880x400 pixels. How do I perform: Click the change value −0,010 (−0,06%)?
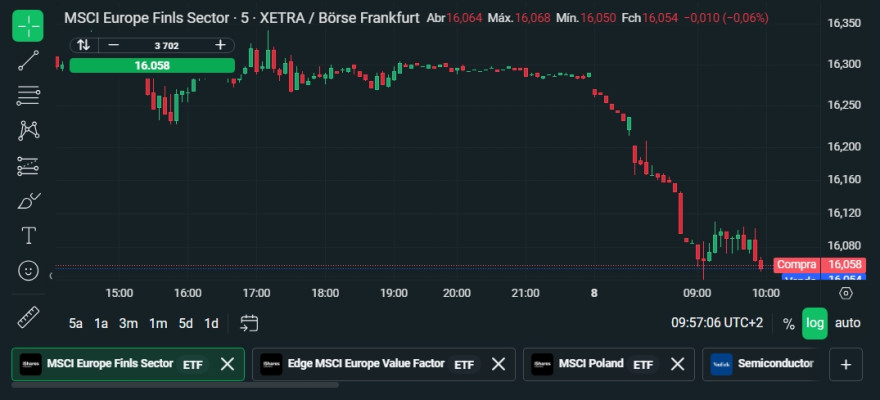click(726, 18)
